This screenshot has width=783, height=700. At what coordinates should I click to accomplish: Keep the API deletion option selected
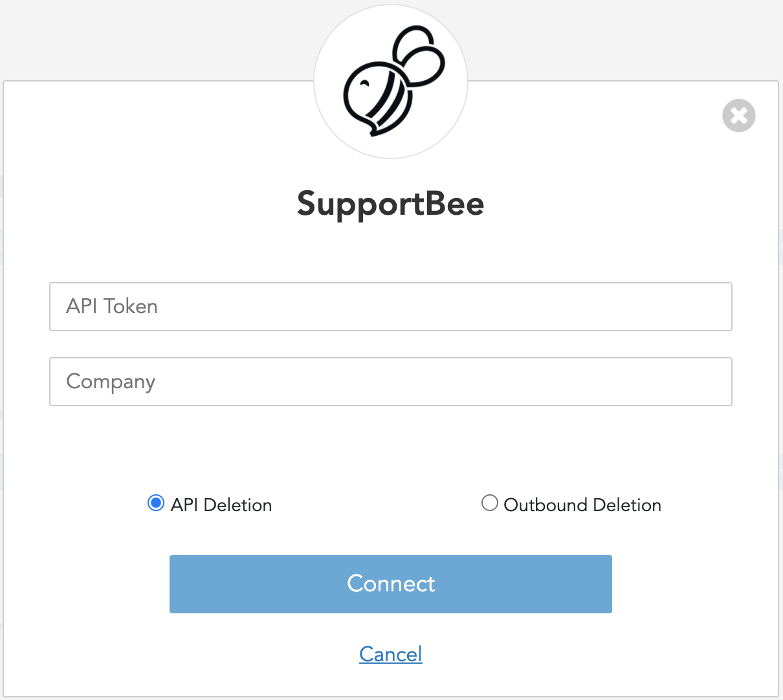156,503
